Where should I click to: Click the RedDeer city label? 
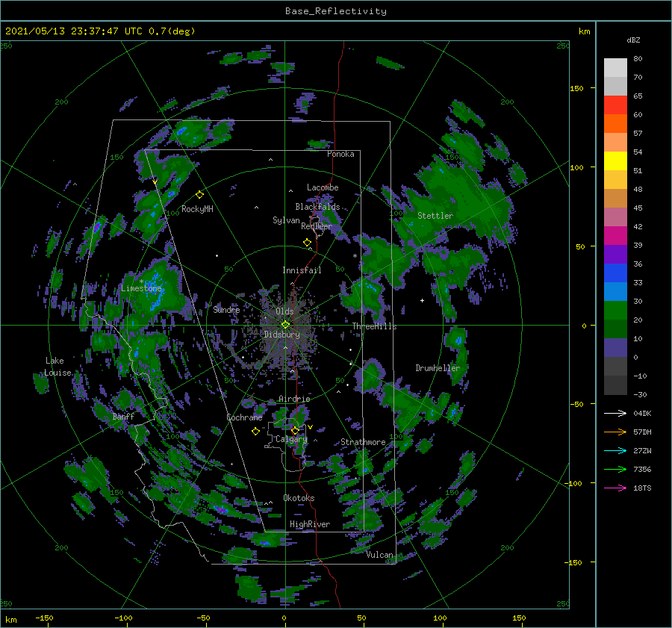[317, 226]
